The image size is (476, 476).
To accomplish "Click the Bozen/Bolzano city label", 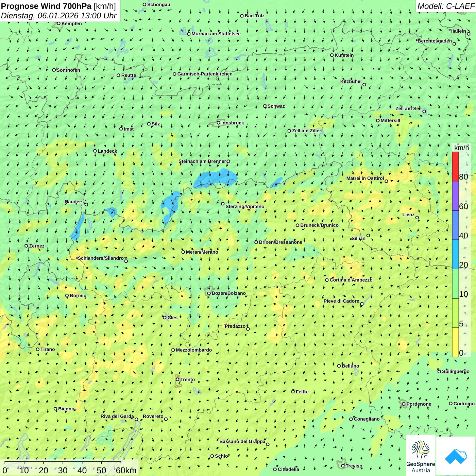I will pos(228,293).
